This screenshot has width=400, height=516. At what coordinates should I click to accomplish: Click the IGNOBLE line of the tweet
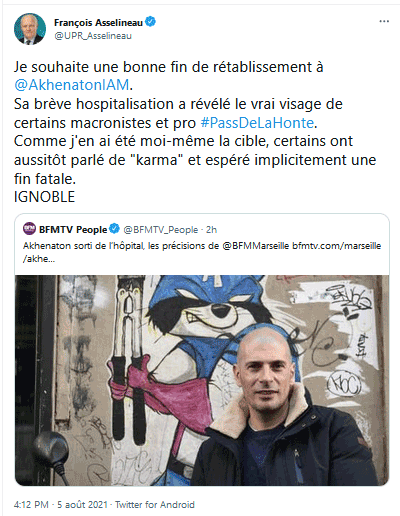[x=44, y=197]
